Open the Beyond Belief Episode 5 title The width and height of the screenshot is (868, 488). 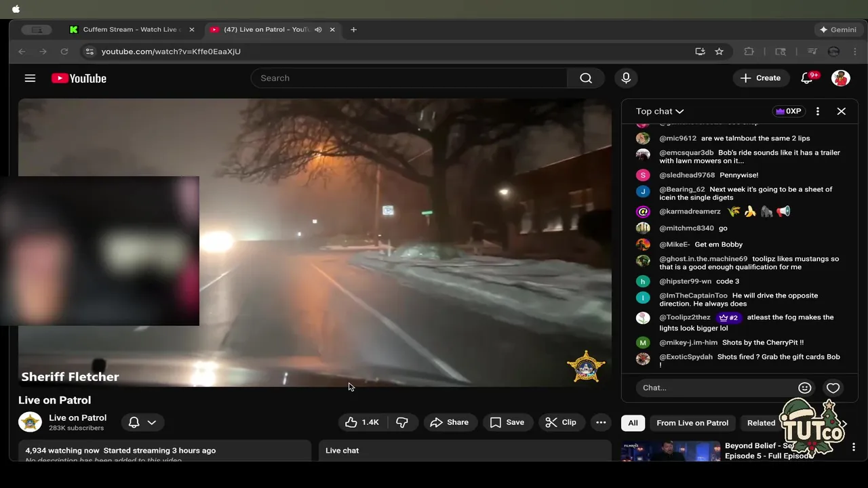tap(768, 451)
